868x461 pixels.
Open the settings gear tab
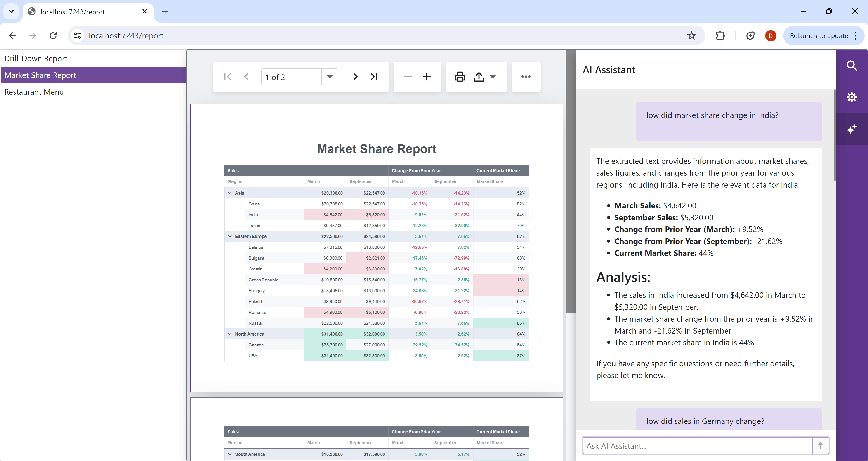click(851, 97)
